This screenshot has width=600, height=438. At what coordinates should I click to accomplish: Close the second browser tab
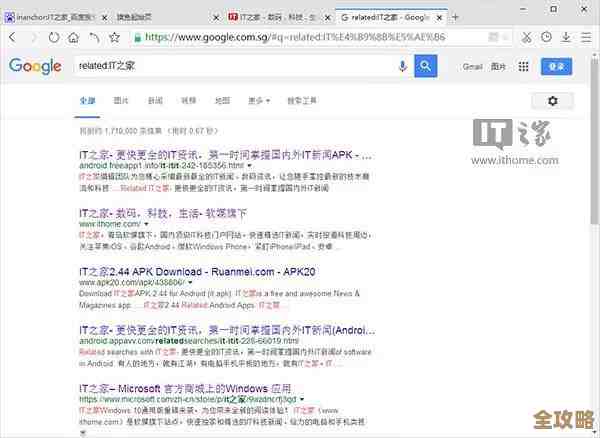pos(216,18)
